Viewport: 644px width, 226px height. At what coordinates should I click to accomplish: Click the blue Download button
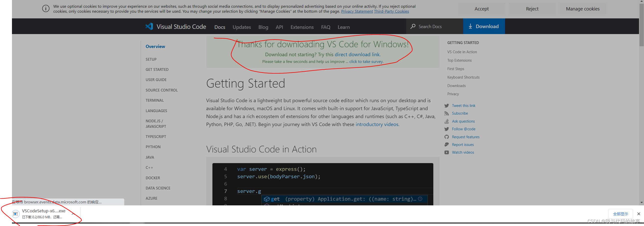(x=484, y=26)
